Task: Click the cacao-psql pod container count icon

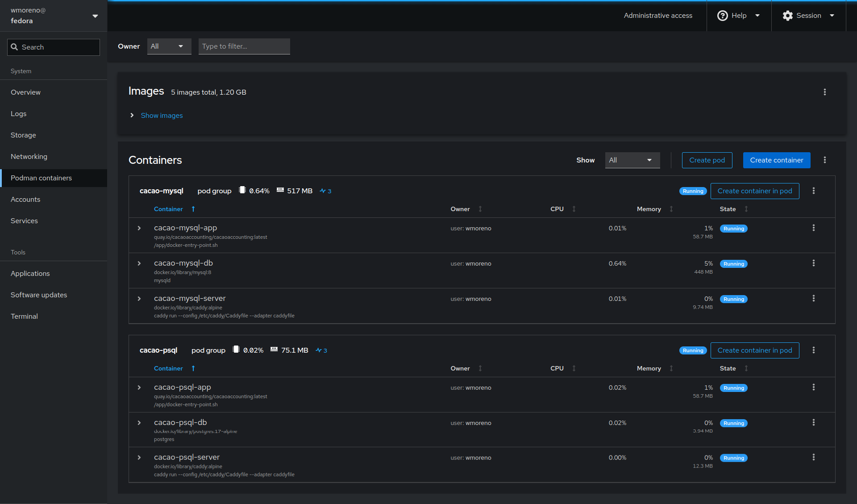Action: tap(318, 350)
